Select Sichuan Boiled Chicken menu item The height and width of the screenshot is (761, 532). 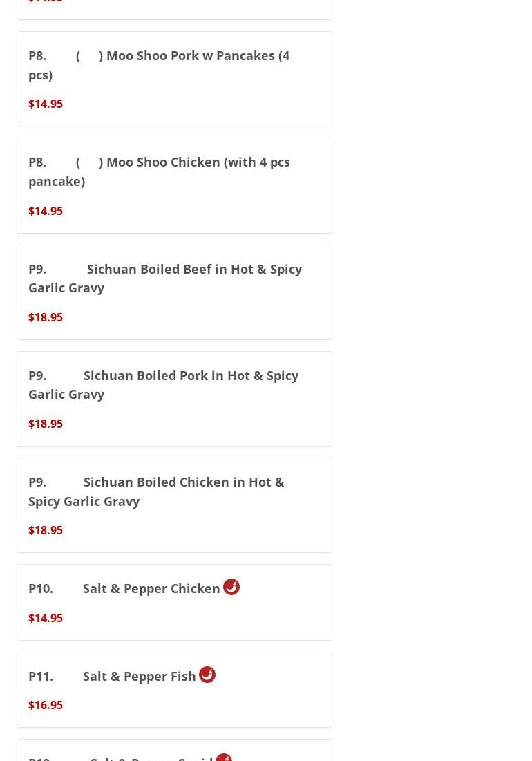[x=156, y=491]
